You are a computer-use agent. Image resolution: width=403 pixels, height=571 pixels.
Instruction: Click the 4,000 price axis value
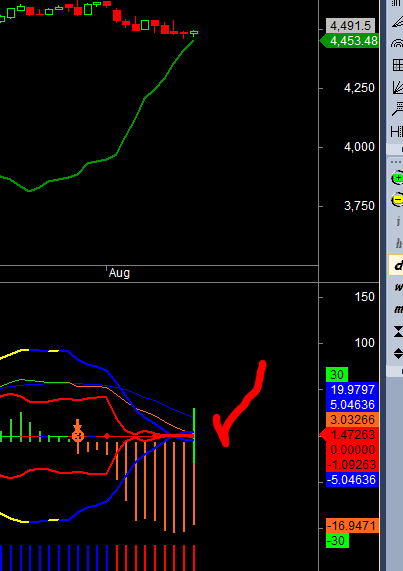[359, 147]
